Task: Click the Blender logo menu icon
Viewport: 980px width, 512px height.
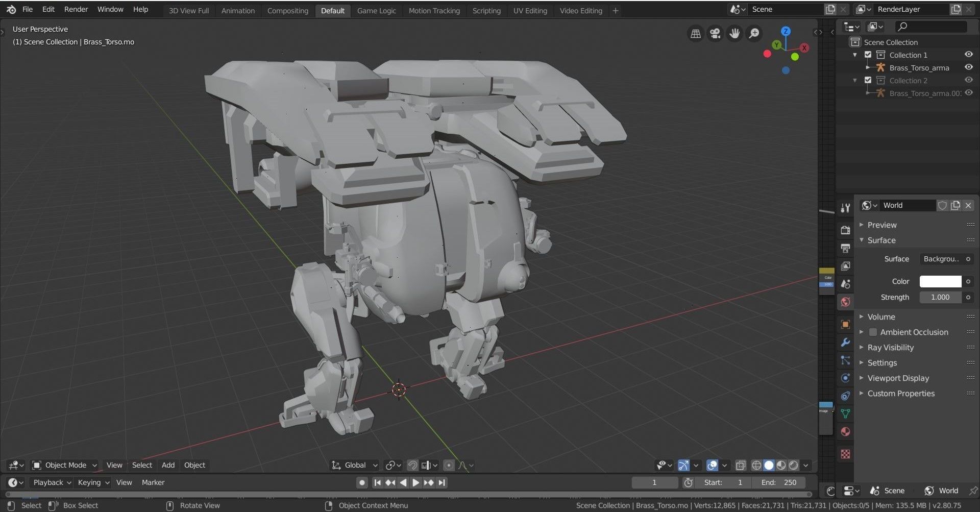Action: [11, 9]
